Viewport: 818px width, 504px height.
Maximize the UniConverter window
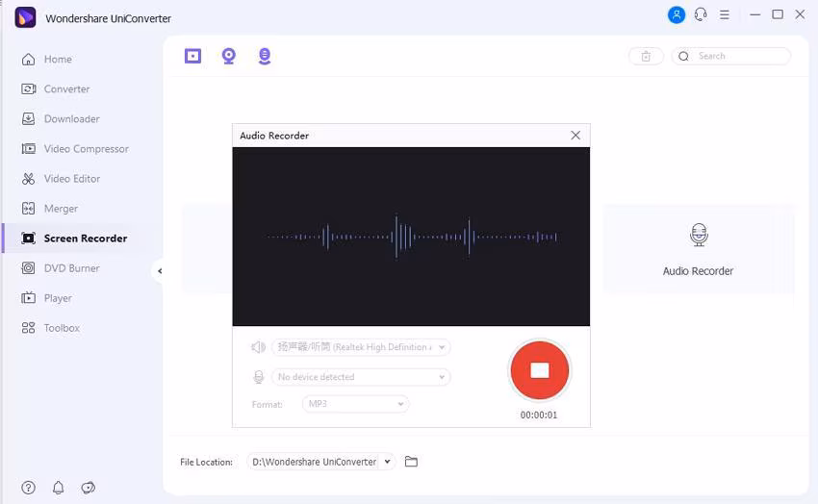pos(778,14)
